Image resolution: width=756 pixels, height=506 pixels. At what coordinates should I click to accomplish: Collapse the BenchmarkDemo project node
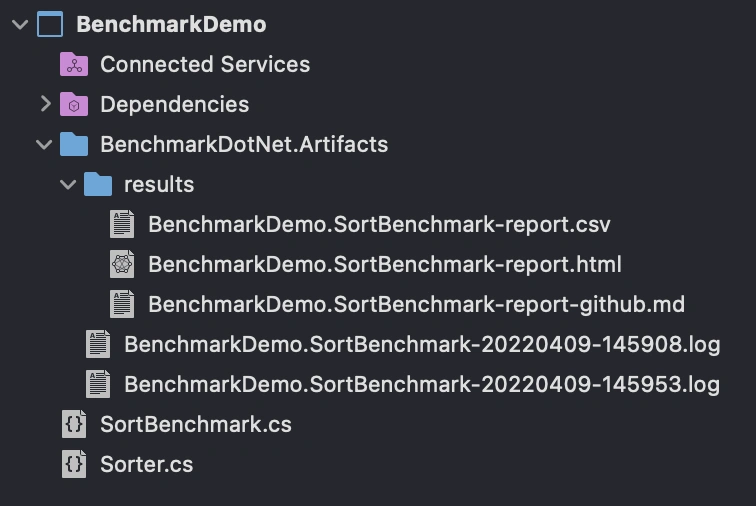tap(20, 25)
